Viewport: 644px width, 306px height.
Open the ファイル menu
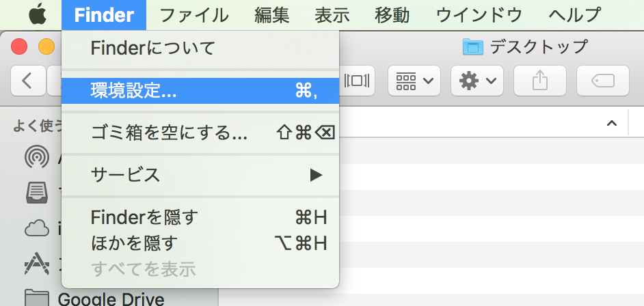pos(194,15)
